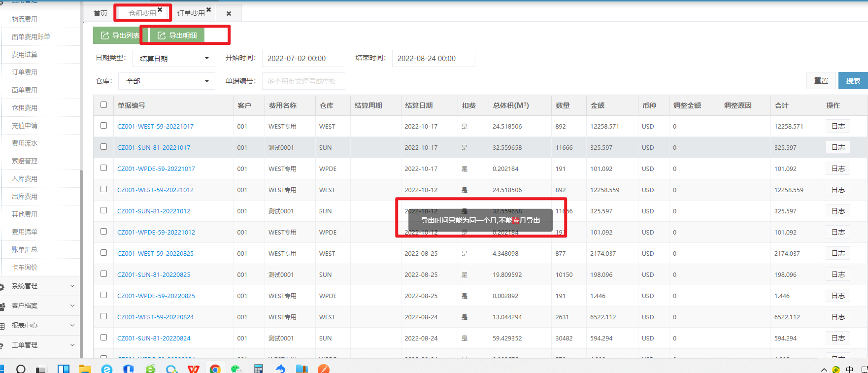Check the row CZ001-WPDE-59-20221017
This screenshot has height=373, width=868.
103,168
